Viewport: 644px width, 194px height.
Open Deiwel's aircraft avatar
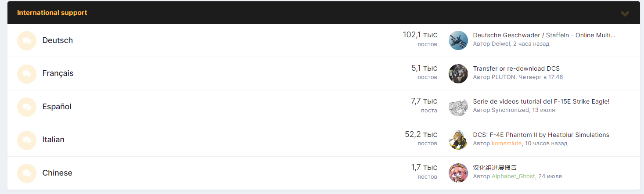tap(458, 40)
